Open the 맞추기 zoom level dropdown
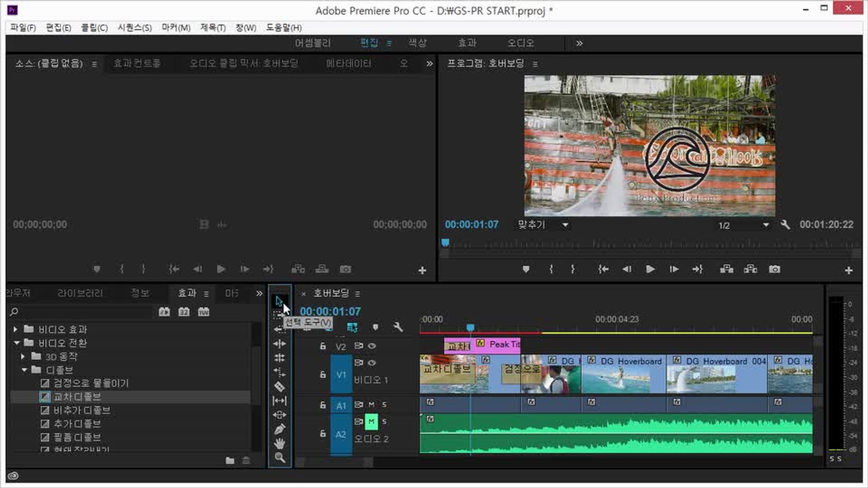This screenshot has height=488, width=868. [565, 225]
